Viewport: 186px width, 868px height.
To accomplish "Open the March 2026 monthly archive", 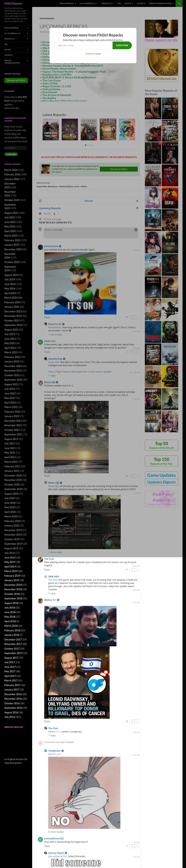I will (11, 170).
